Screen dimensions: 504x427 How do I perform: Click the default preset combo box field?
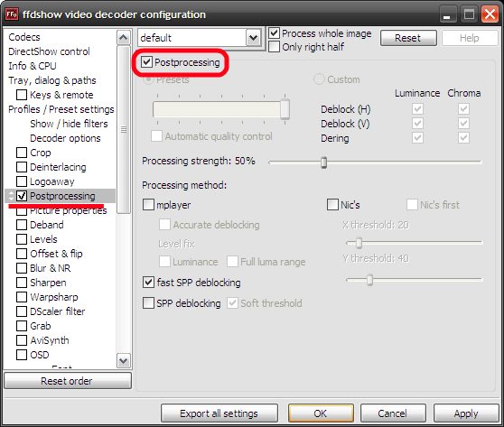pyautogui.click(x=200, y=38)
